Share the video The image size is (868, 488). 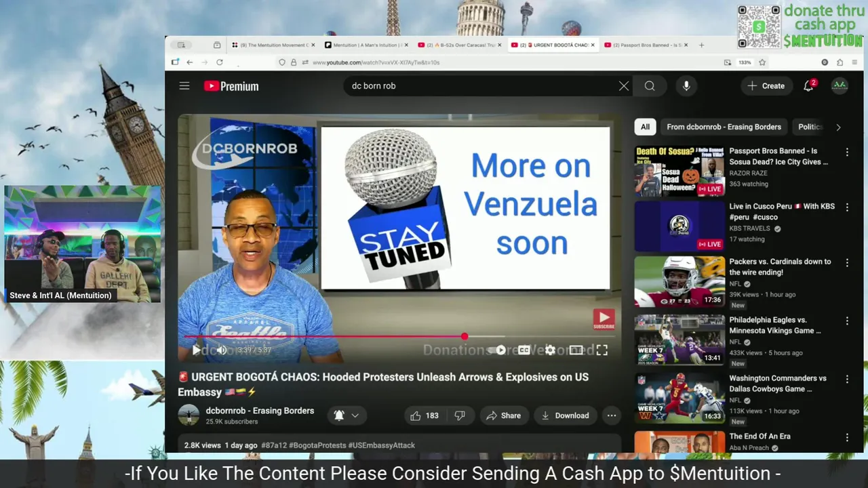click(503, 415)
